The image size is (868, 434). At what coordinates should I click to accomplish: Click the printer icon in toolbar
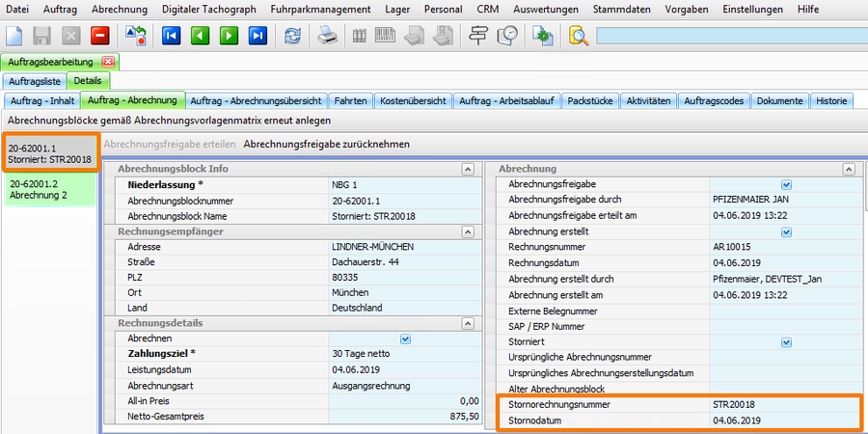[328, 37]
